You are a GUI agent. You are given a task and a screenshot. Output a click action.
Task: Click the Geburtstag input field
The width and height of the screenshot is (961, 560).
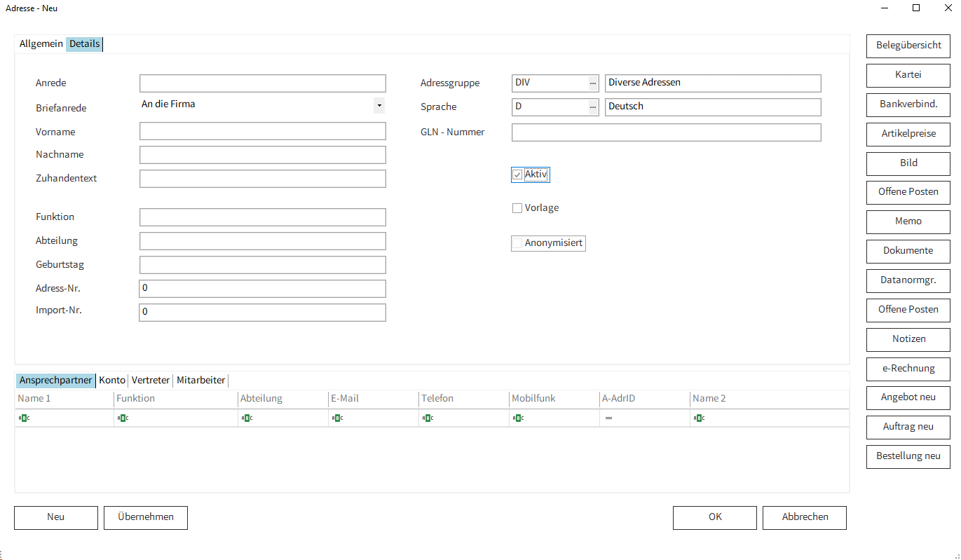pyautogui.click(x=262, y=265)
